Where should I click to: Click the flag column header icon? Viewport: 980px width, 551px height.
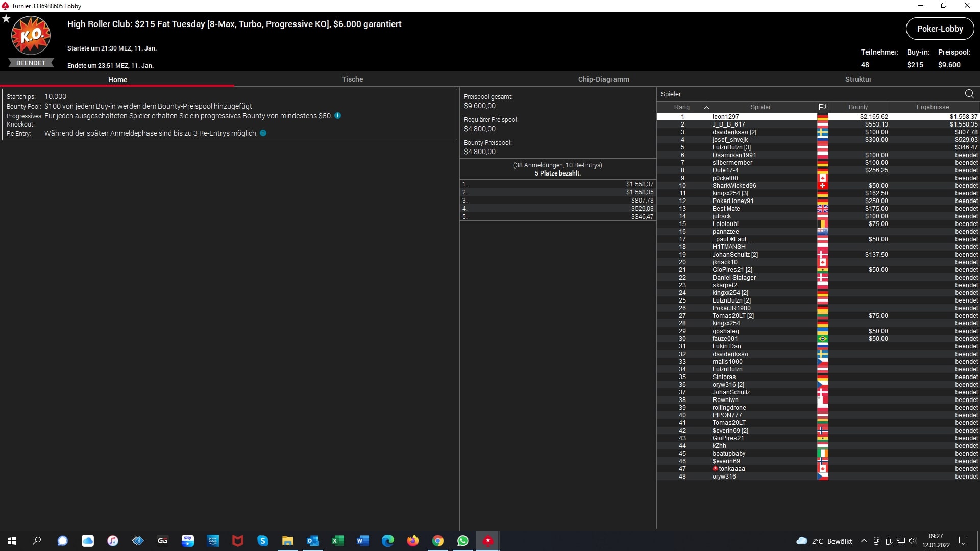pos(822,107)
